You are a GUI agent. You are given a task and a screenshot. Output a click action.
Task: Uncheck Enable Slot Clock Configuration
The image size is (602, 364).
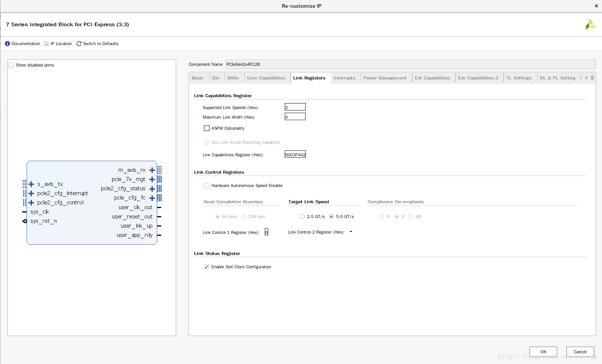(x=207, y=267)
